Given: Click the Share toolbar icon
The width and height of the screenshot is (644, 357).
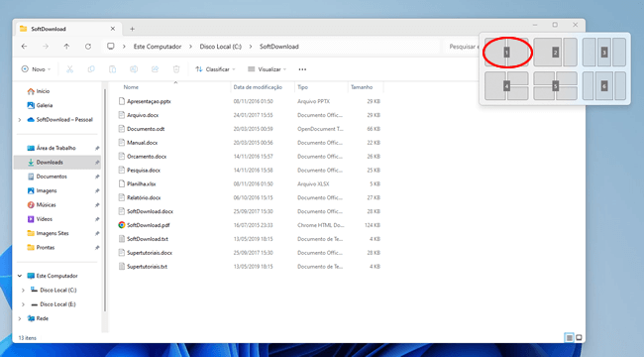Looking at the screenshot, I should click(x=155, y=69).
